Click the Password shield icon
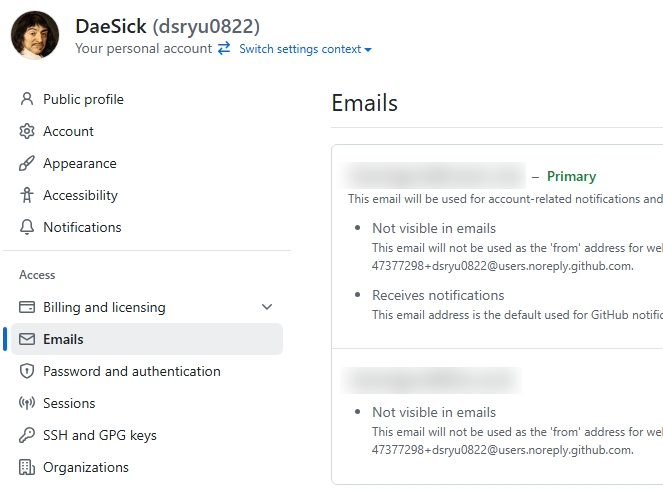 27,371
